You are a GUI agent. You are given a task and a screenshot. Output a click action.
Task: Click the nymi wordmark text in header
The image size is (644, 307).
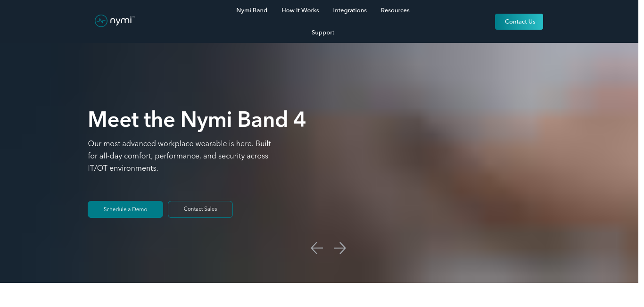point(121,21)
